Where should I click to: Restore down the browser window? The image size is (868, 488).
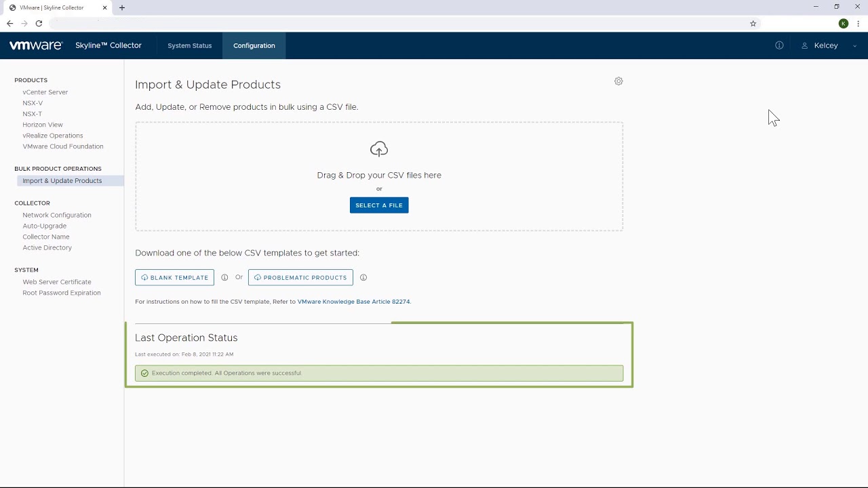click(x=837, y=7)
